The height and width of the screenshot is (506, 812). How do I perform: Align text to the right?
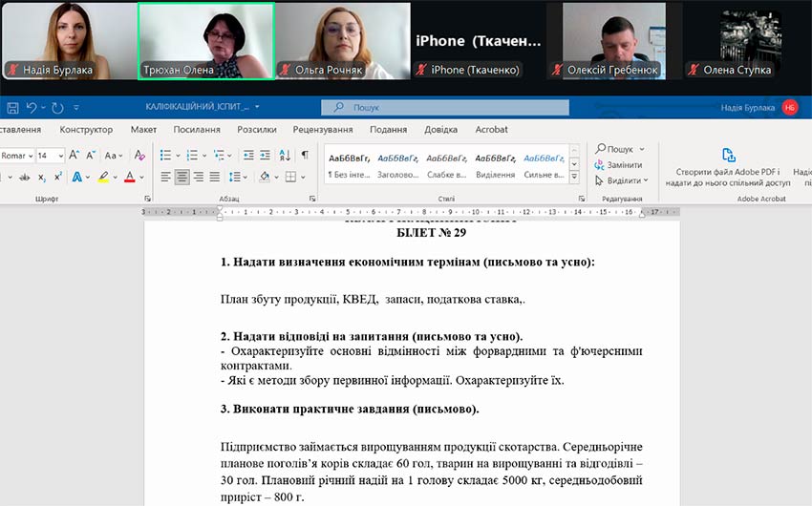pyautogui.click(x=199, y=177)
